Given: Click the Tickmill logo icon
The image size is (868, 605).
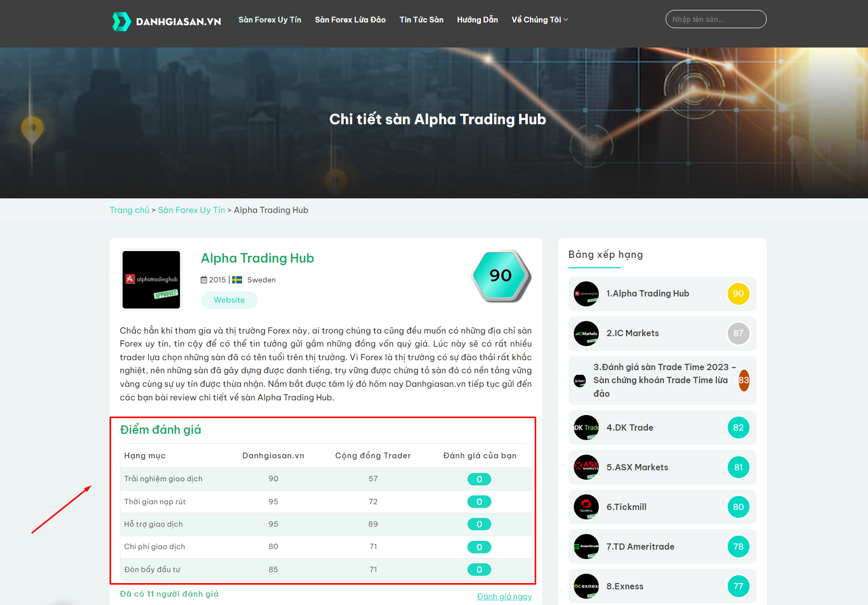Looking at the screenshot, I should (x=586, y=507).
